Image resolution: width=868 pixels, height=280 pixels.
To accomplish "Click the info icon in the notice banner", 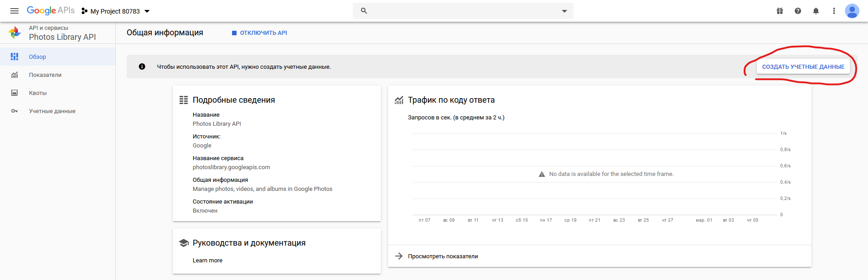I will (x=142, y=66).
